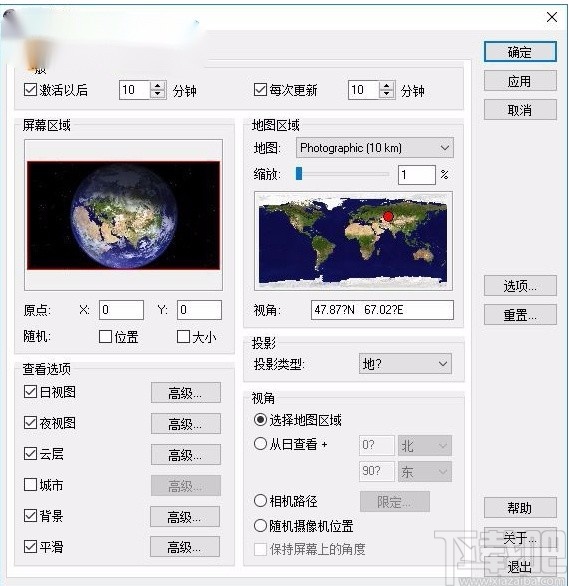569x586 pixels.
Task: Click the globe preview in 屏幕区域
Action: point(124,215)
